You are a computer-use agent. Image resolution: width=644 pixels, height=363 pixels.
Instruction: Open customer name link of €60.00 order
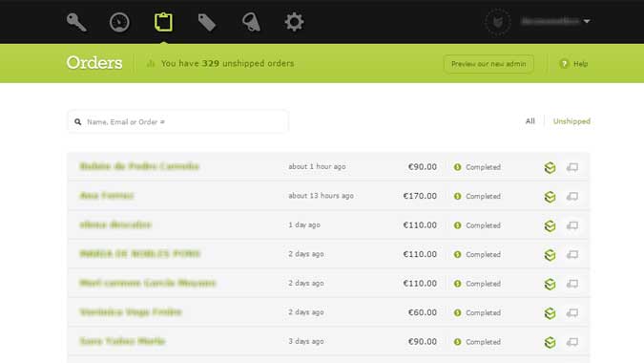point(131,312)
